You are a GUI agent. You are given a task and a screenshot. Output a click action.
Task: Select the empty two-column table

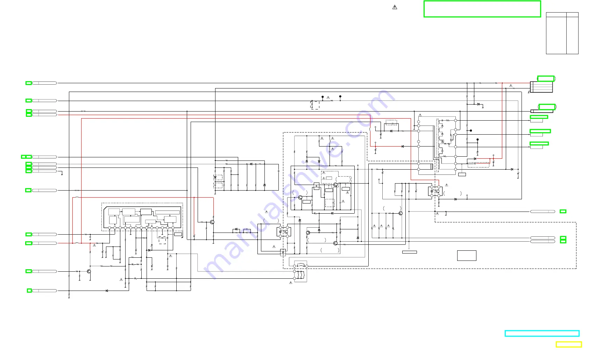coord(562,33)
